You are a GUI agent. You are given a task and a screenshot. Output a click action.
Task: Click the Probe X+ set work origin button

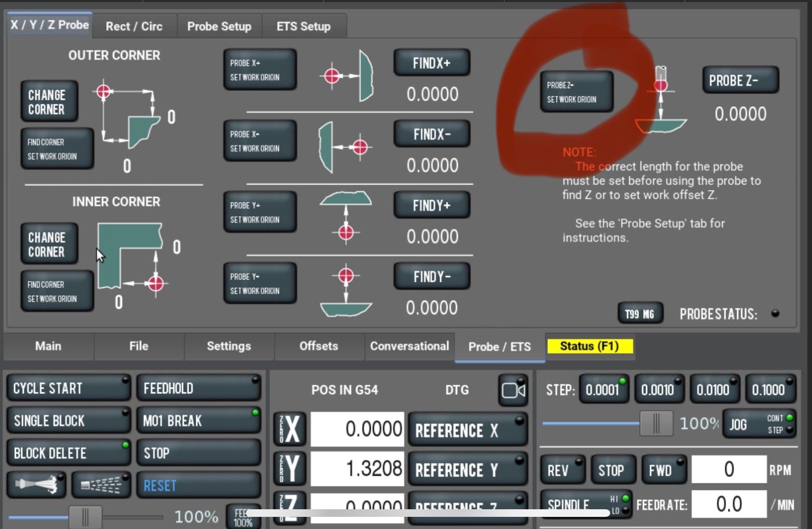(x=260, y=70)
